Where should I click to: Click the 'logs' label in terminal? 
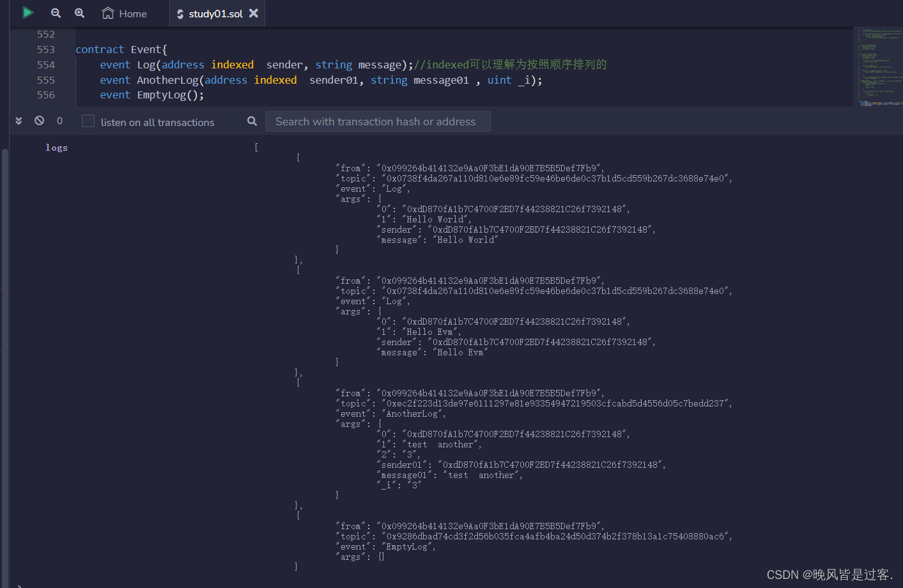click(56, 148)
